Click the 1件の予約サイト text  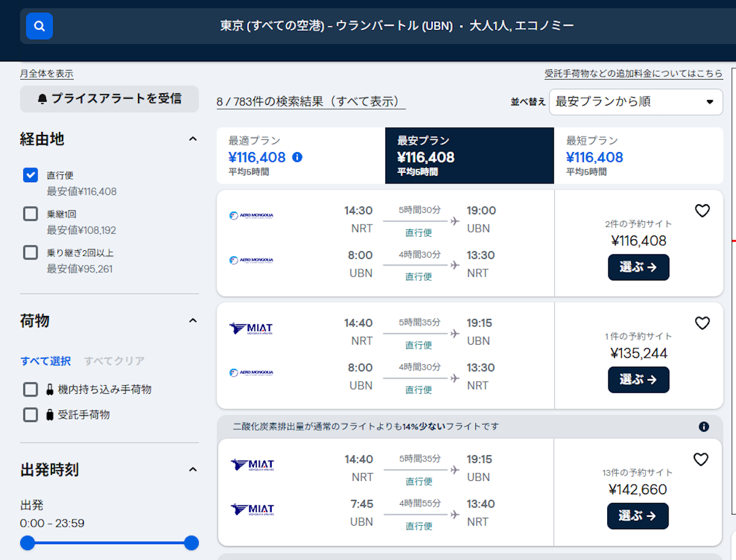tap(638, 336)
